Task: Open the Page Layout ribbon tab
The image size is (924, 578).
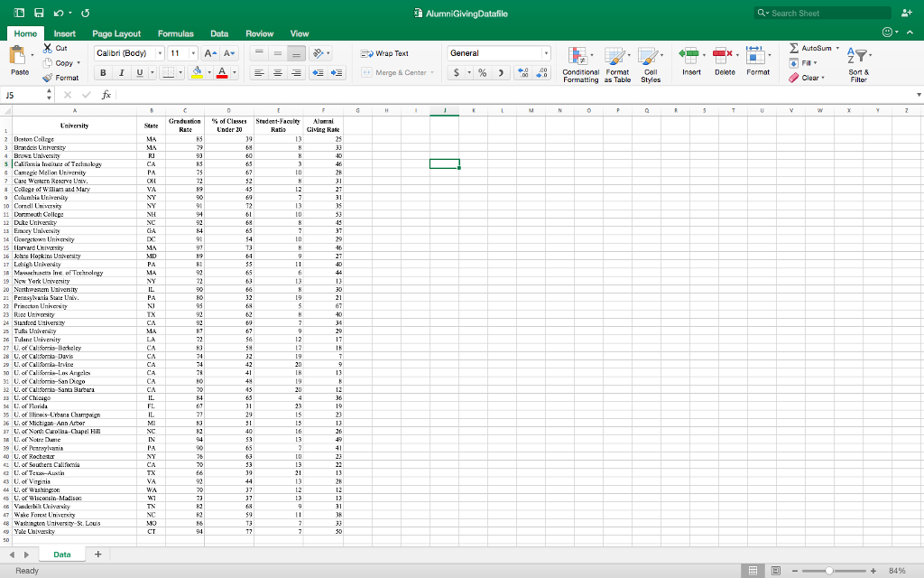Action: (115, 33)
